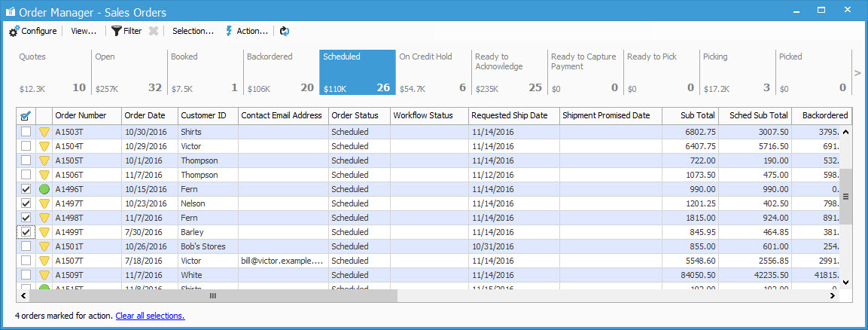The width and height of the screenshot is (868, 330).
Task: Click the Bob's Stores customer cell
Action: point(208,246)
